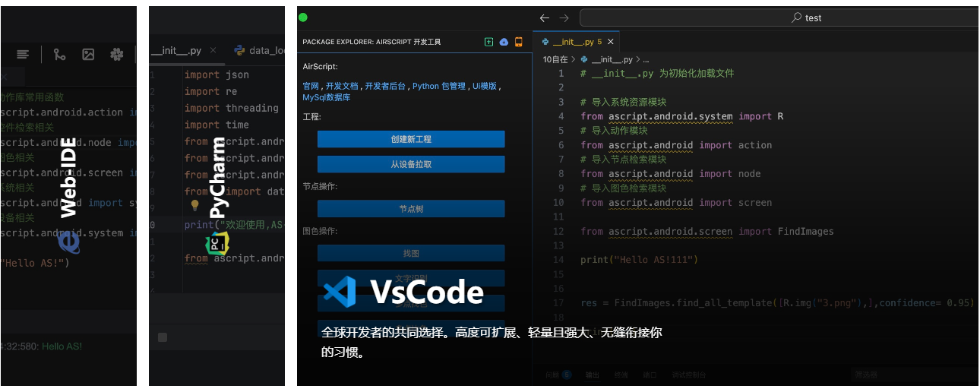Open the Python 包管理 link
The height and width of the screenshot is (389, 980).
click(439, 86)
